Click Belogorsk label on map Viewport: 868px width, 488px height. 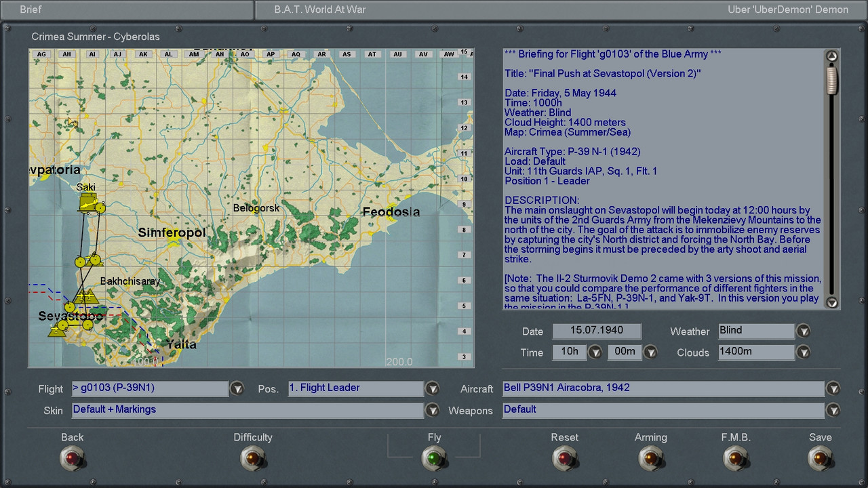[x=256, y=208]
